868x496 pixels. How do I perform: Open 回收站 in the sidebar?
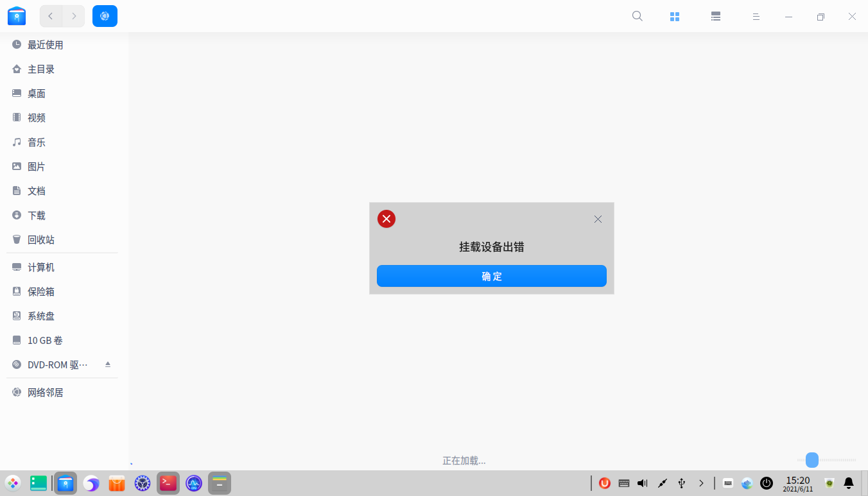click(x=64, y=240)
